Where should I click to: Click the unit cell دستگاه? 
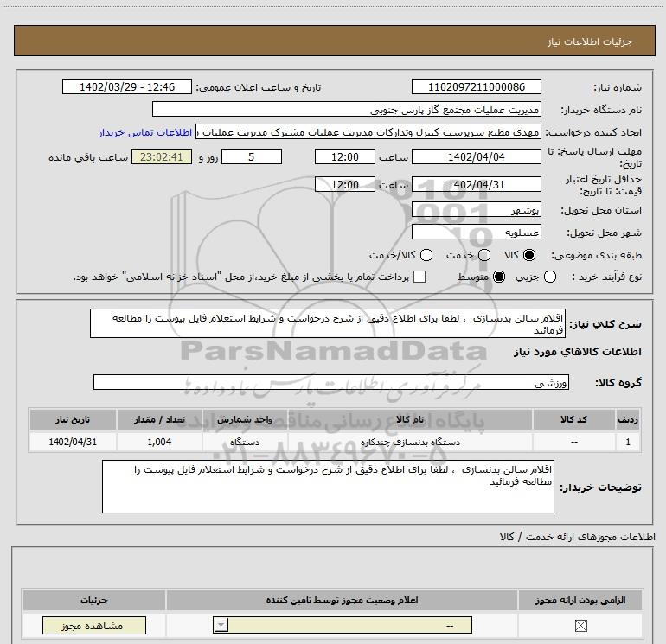pyautogui.click(x=245, y=442)
